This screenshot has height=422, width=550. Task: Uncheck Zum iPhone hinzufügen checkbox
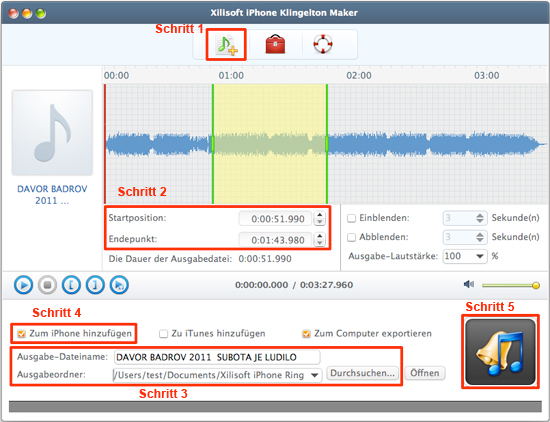[x=22, y=334]
